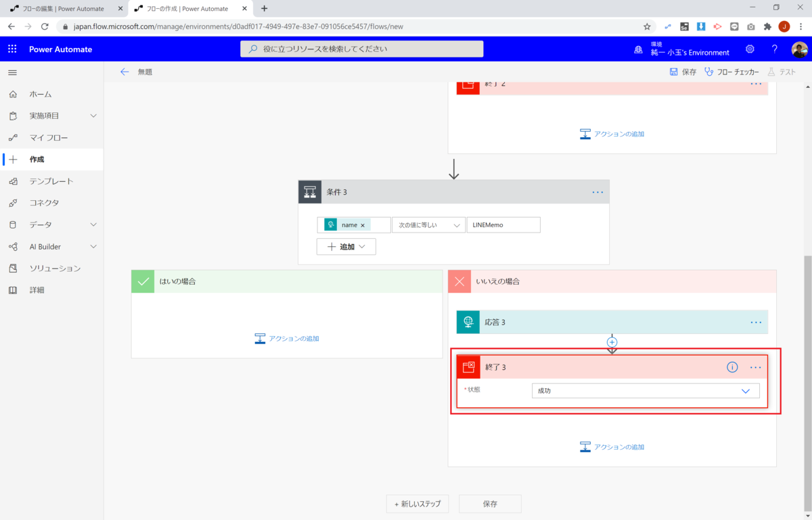812x520 pixels.
Task: Open the 次の値に等しい operator dropdown
Action: pos(428,225)
